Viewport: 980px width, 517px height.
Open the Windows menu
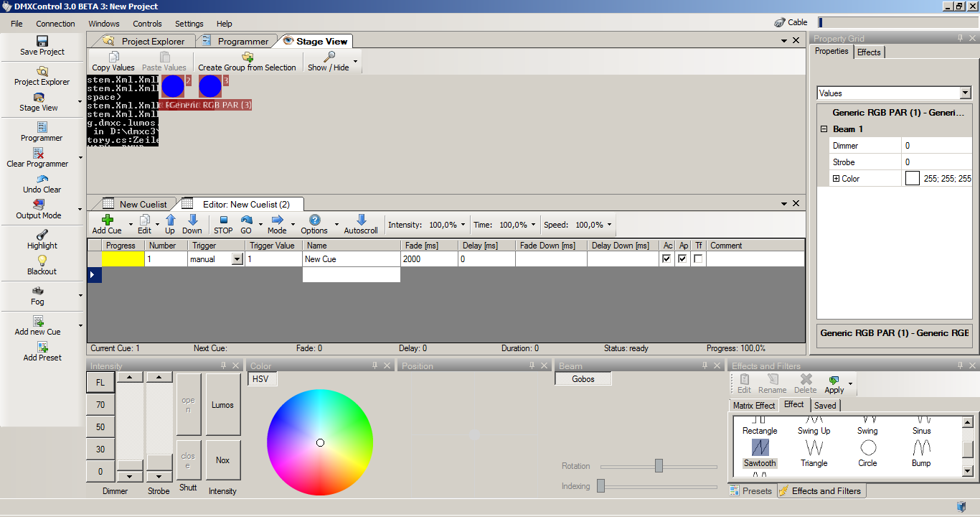(104, 24)
